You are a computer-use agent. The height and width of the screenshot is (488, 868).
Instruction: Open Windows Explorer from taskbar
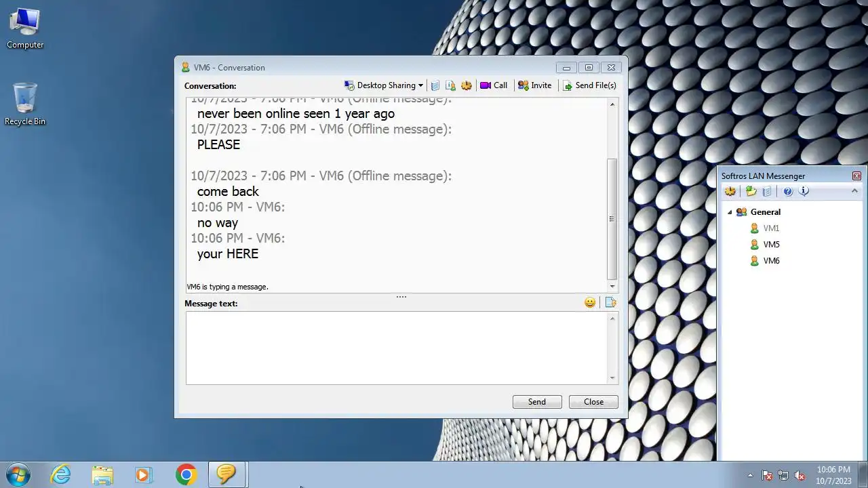coord(102,474)
